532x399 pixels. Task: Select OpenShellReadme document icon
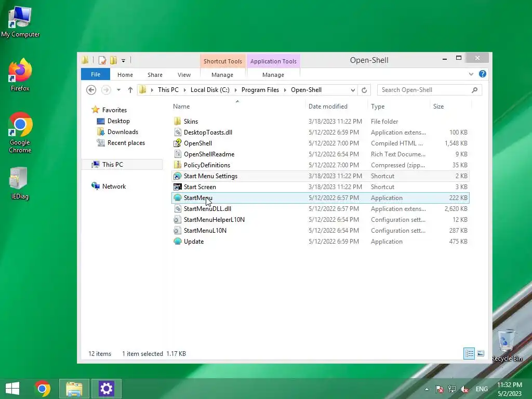tap(177, 154)
